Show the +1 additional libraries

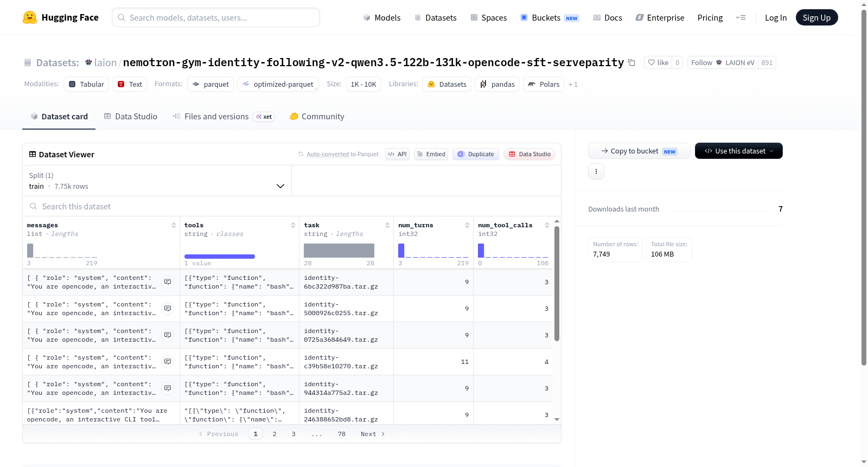(573, 85)
